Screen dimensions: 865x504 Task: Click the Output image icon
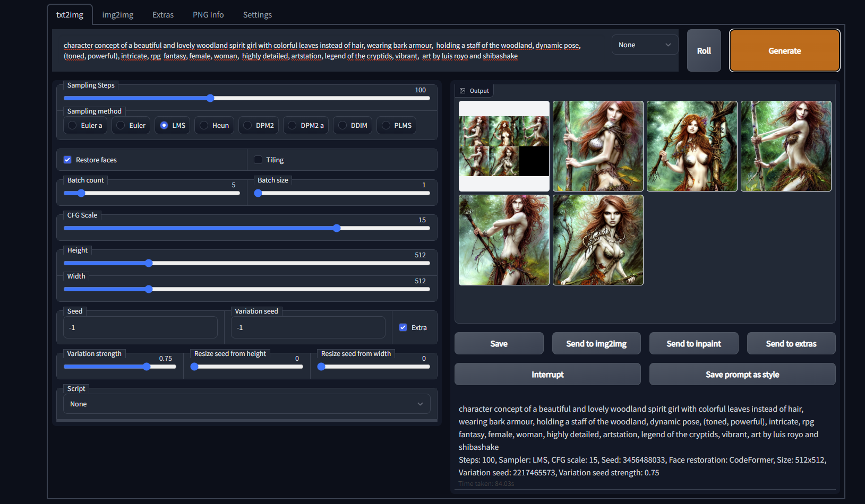click(x=463, y=90)
